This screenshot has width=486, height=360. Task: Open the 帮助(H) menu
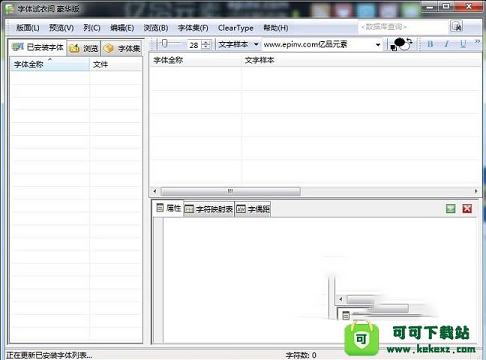tap(276, 28)
